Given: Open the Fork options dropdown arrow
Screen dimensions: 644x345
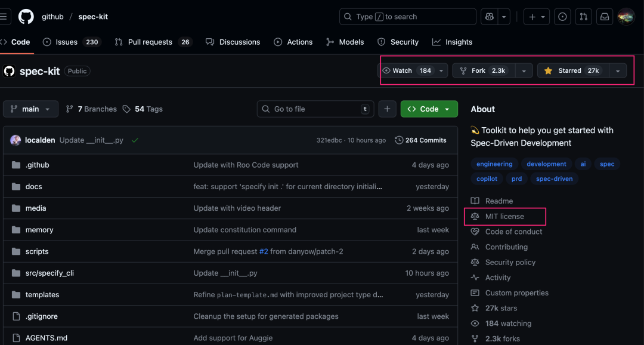Looking at the screenshot, I should (524, 70).
